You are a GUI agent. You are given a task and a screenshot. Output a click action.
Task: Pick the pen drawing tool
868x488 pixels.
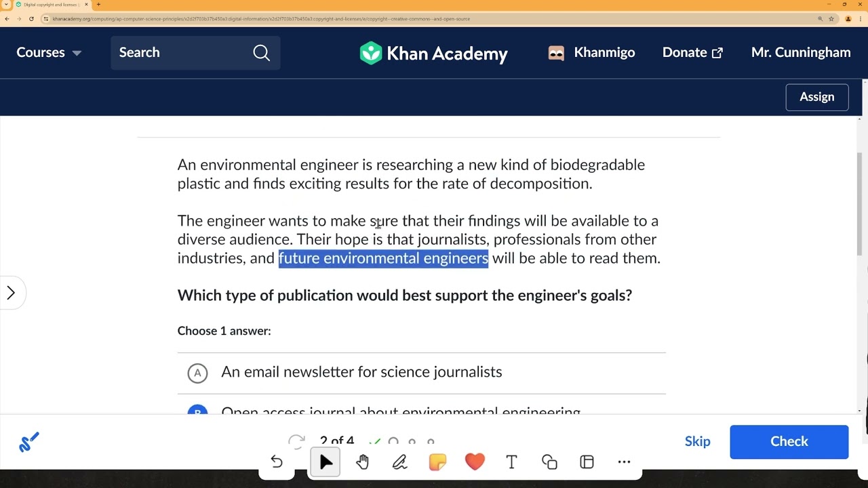coord(399,462)
